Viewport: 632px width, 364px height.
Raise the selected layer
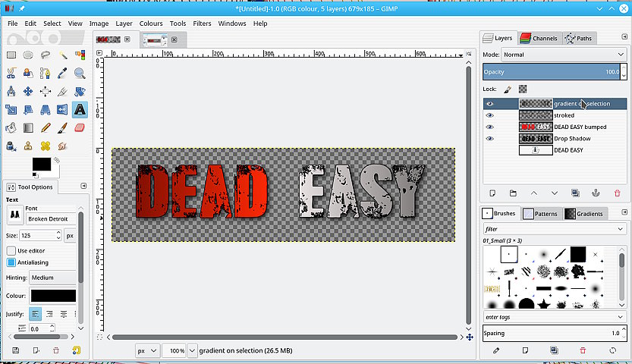(x=534, y=193)
